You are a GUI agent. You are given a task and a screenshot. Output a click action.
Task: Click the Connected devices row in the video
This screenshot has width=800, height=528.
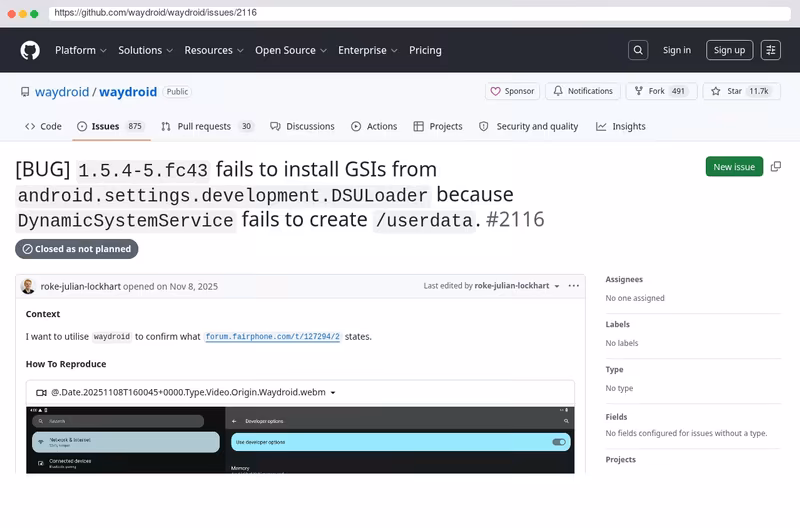[x=126, y=463]
